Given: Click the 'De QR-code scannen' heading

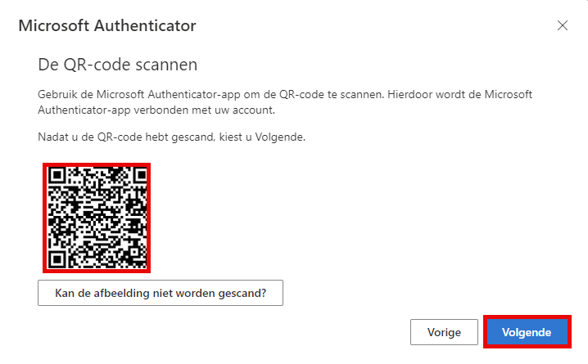Looking at the screenshot, I should [x=118, y=65].
